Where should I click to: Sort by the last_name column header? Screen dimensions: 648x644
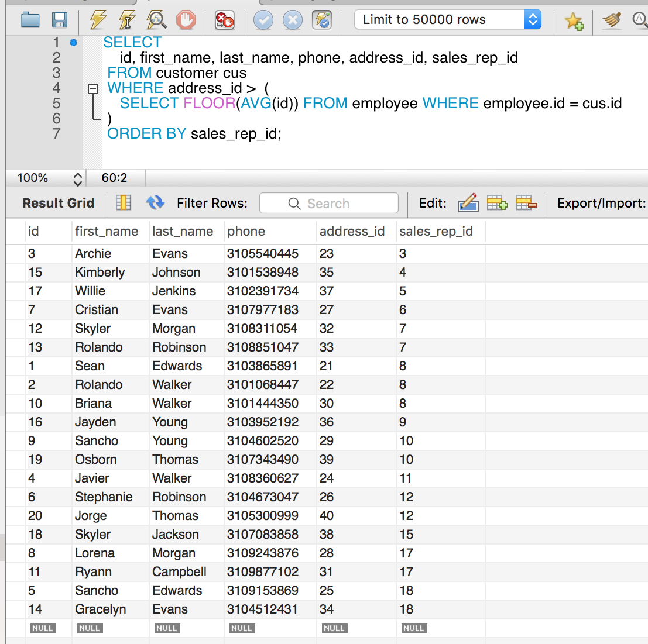[186, 231]
